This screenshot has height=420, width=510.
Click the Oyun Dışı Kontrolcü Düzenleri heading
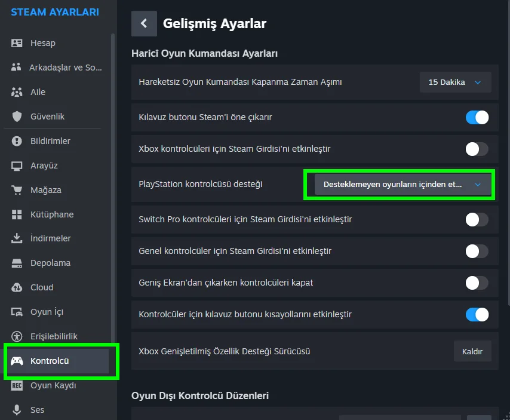coord(200,396)
